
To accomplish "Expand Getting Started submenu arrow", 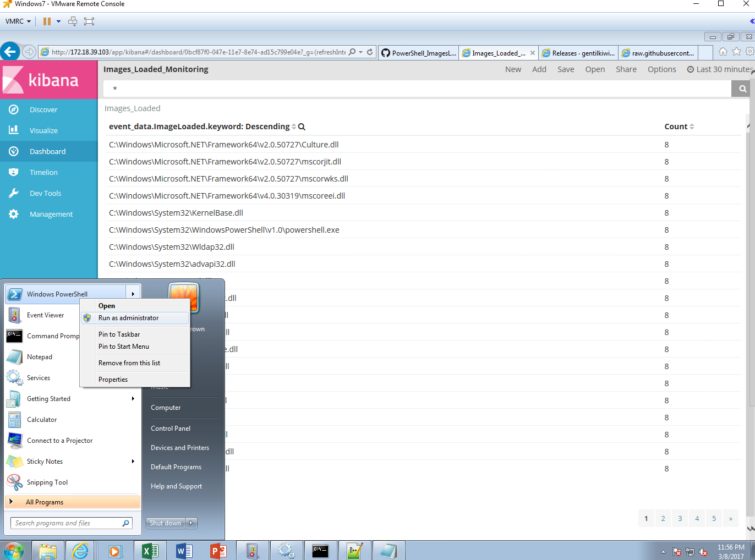I will point(133,399).
